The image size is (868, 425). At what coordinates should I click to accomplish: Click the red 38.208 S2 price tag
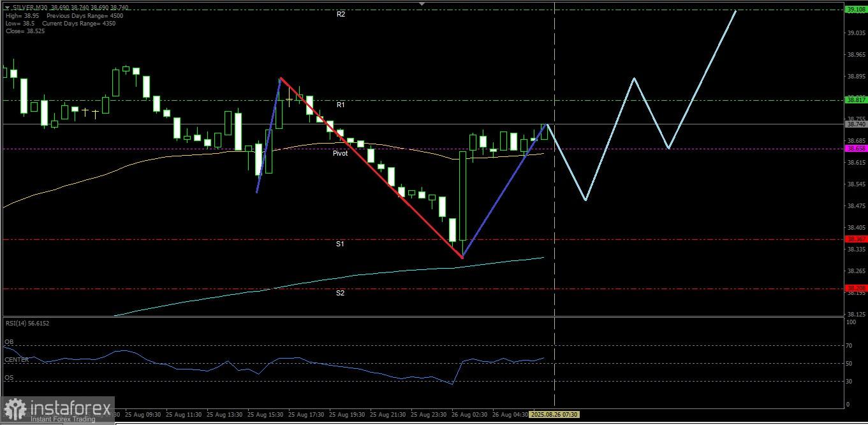tap(856, 288)
